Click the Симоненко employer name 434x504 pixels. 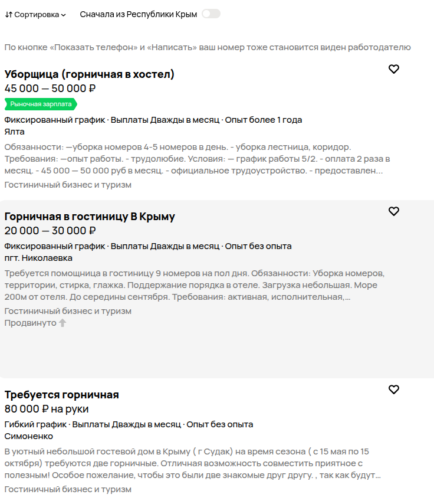pyautogui.click(x=28, y=436)
